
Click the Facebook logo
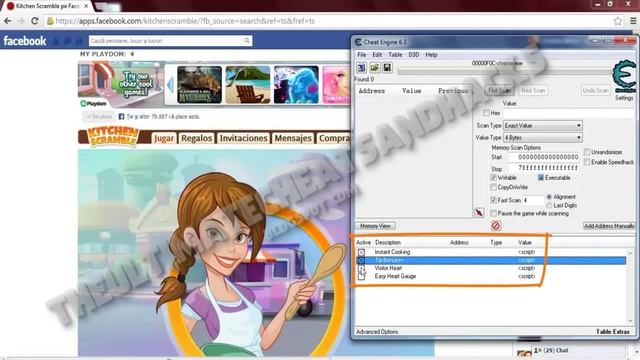coord(25,41)
